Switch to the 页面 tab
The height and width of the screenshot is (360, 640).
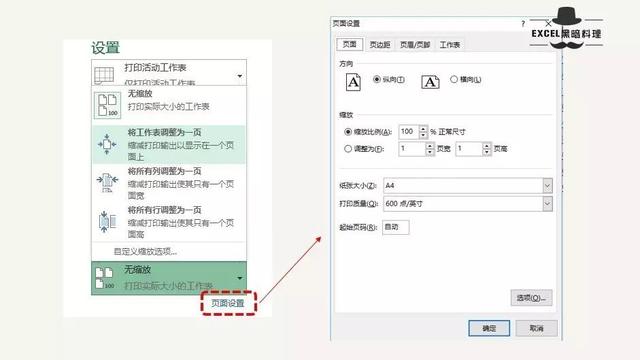350,44
